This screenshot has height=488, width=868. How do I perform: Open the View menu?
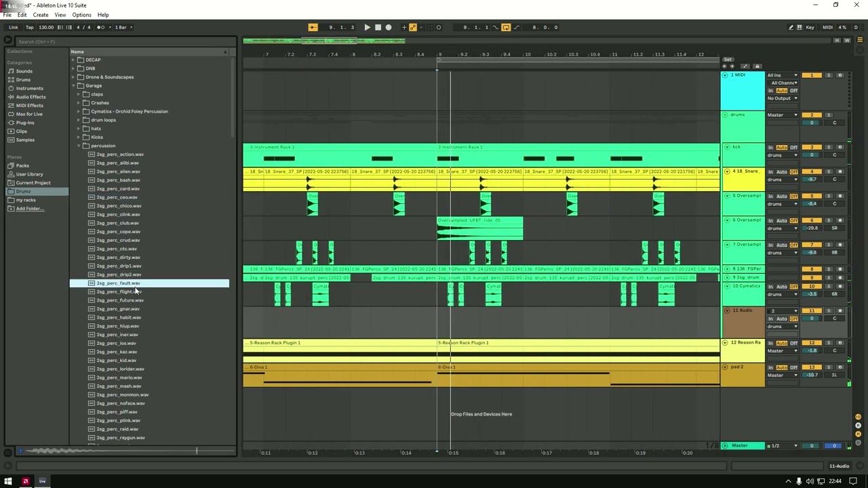pyautogui.click(x=60, y=15)
